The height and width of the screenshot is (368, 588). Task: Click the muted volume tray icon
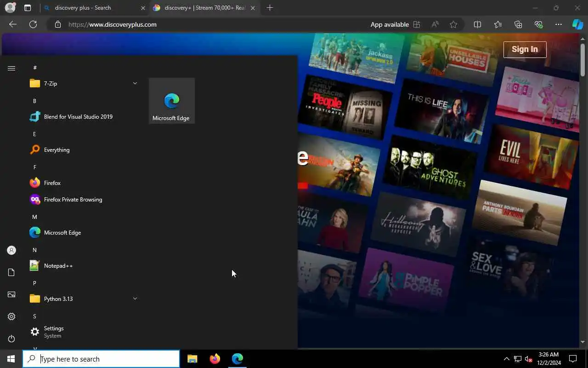click(x=529, y=359)
